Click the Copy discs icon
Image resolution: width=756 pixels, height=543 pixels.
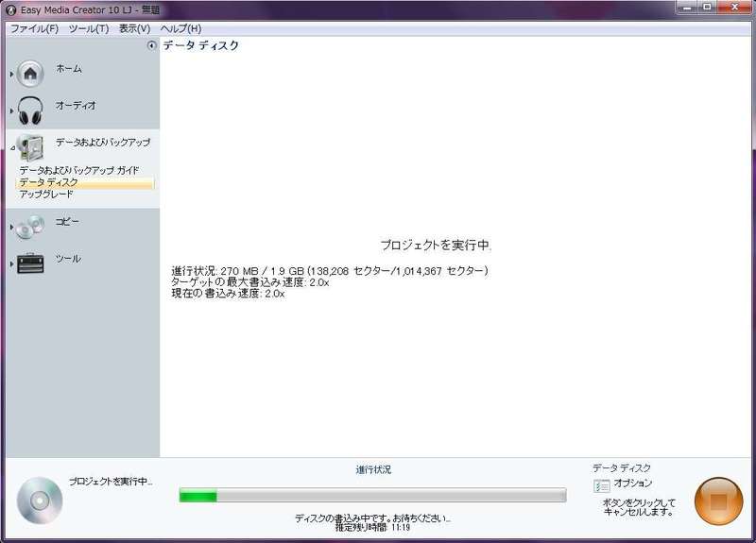(30, 227)
